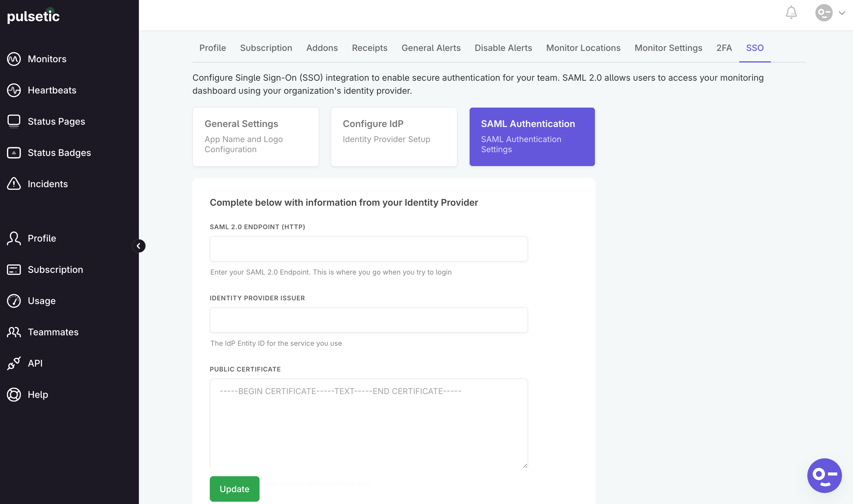Select Heartbeats in the sidebar
Image resolution: width=853 pixels, height=504 pixels.
(x=52, y=90)
